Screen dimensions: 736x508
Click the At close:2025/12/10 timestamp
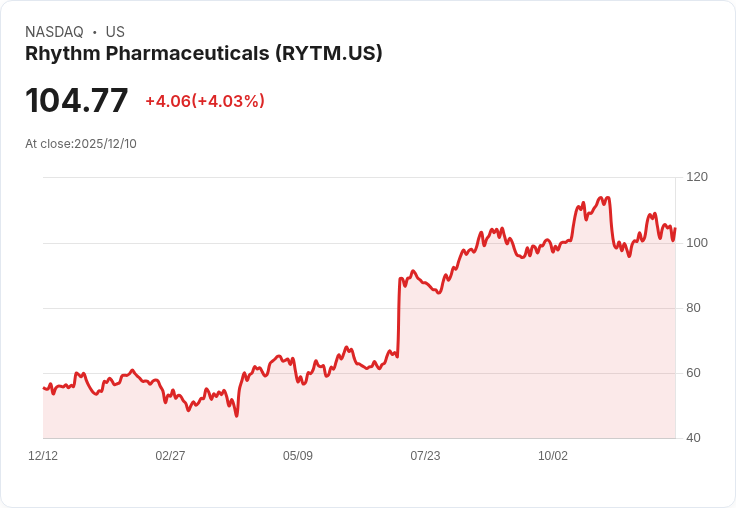coord(81,144)
